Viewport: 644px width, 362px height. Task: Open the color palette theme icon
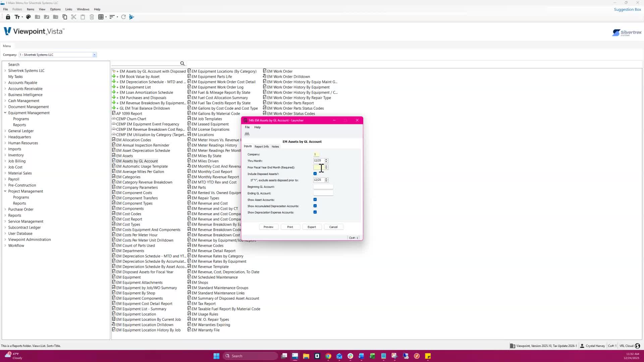(29, 17)
